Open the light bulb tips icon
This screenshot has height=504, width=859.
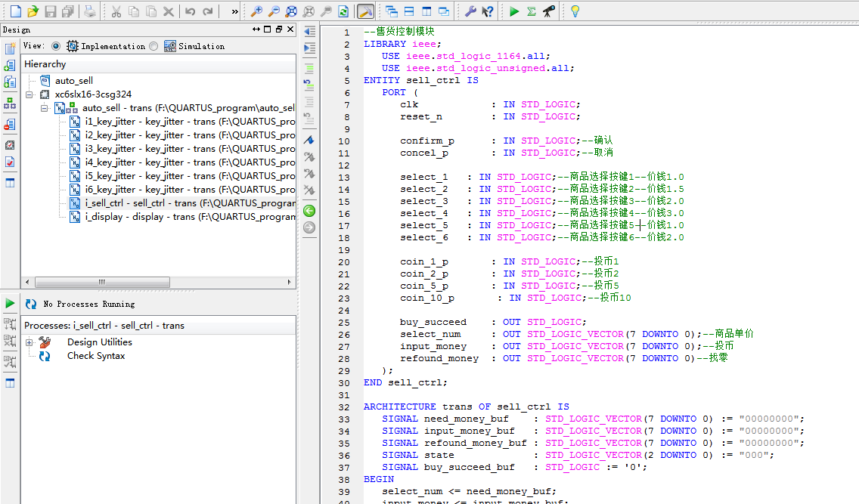[x=575, y=11]
